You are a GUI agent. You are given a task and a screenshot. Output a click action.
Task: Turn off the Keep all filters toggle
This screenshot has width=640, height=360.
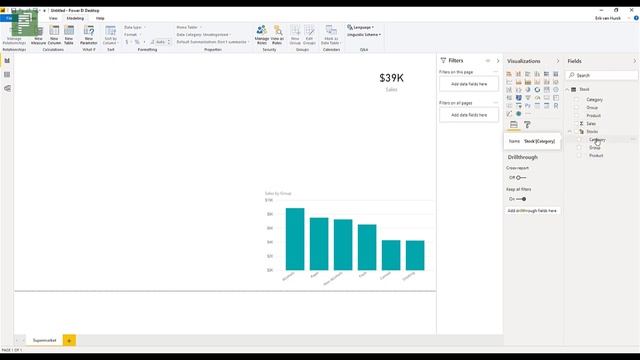[x=521, y=199]
